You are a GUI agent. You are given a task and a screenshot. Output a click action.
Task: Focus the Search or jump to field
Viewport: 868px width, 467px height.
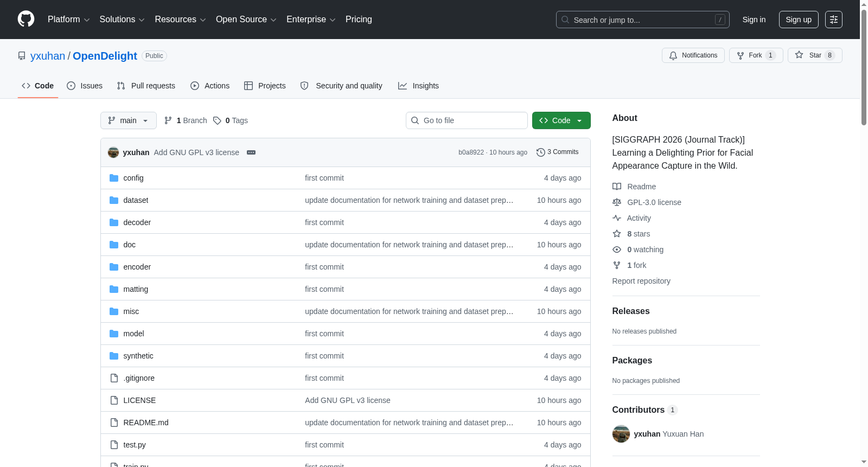(x=643, y=20)
